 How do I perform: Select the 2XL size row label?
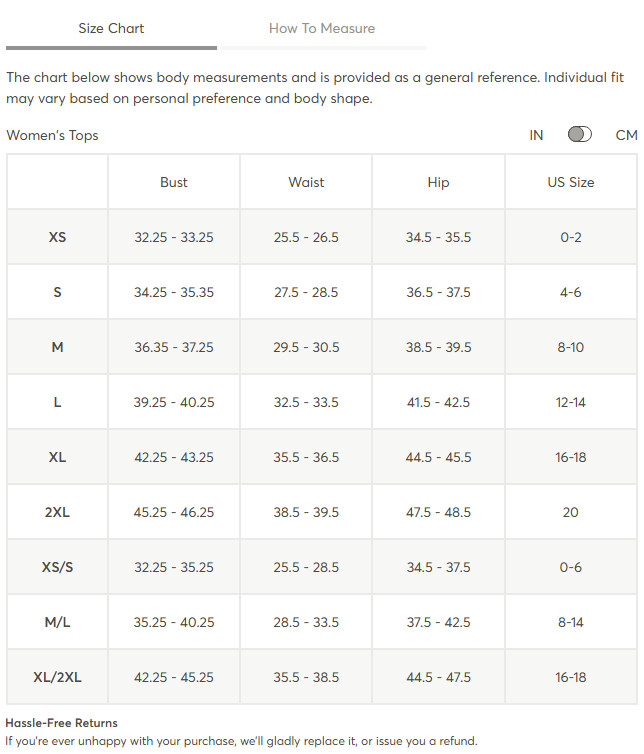57,512
